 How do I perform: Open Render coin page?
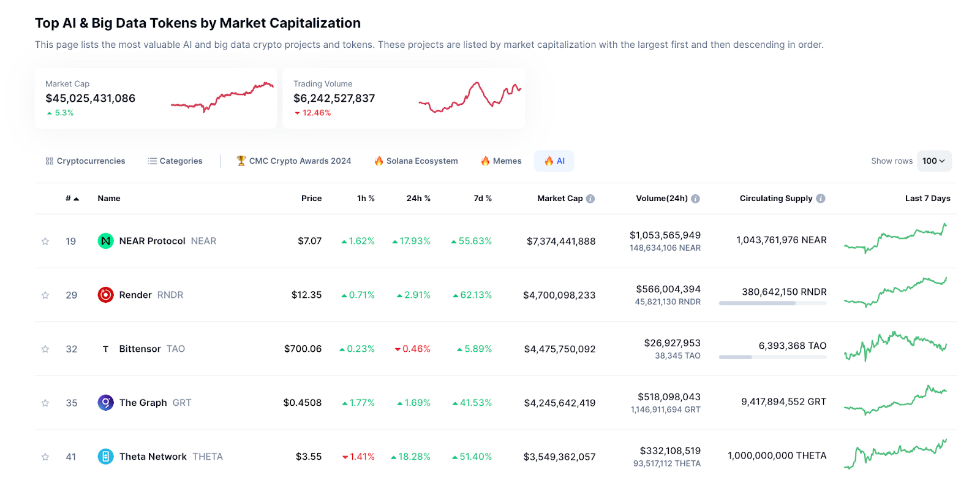coord(135,295)
